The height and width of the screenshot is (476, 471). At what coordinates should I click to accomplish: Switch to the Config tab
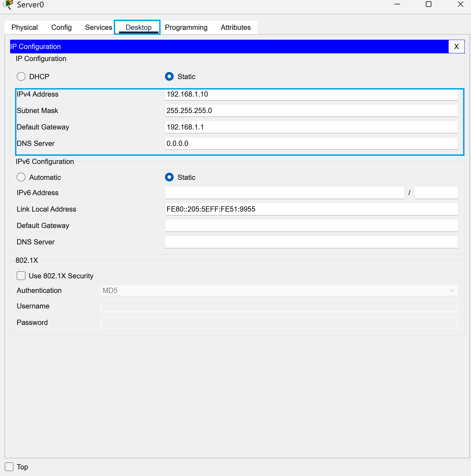[x=62, y=27]
